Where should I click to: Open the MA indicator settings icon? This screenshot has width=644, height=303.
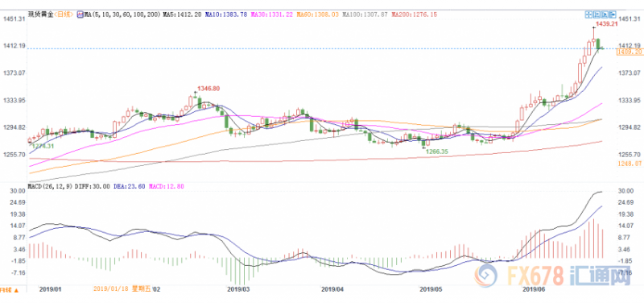[80, 15]
